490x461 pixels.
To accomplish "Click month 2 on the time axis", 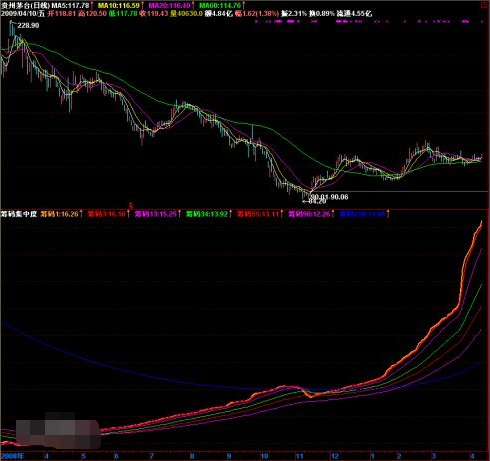I will pos(399,456).
